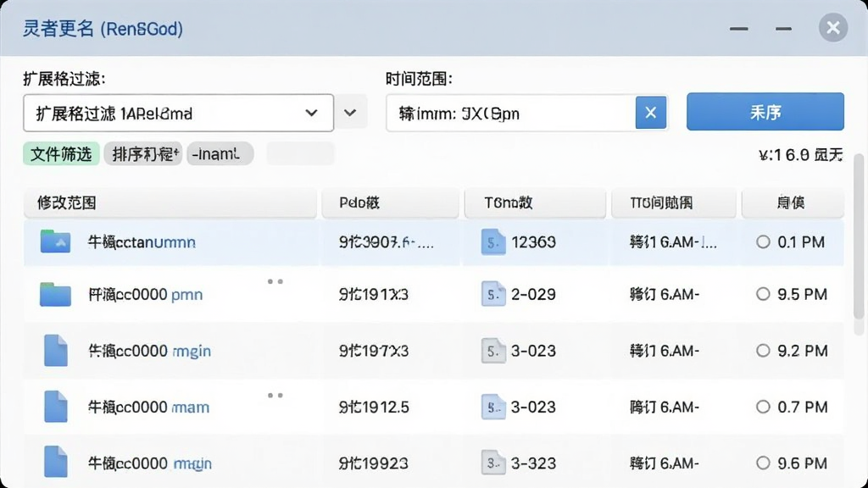Clear the 时间范围 field with the blue X
Image resolution: width=868 pixels, height=488 pixels.
[650, 113]
